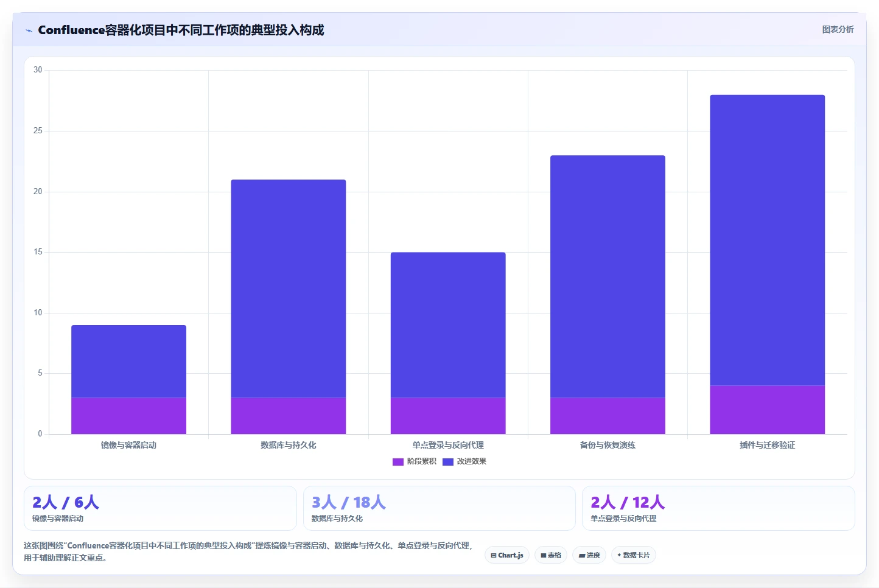Click the purple bar segment for 备份与恢复演练
The width and height of the screenshot is (879, 588).
click(608, 416)
